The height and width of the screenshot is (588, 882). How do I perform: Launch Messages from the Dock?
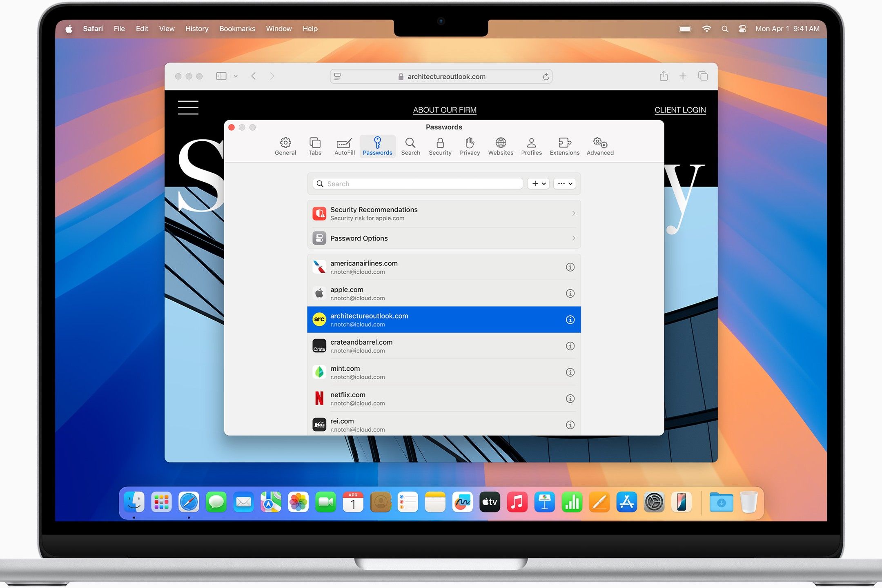pos(216,502)
